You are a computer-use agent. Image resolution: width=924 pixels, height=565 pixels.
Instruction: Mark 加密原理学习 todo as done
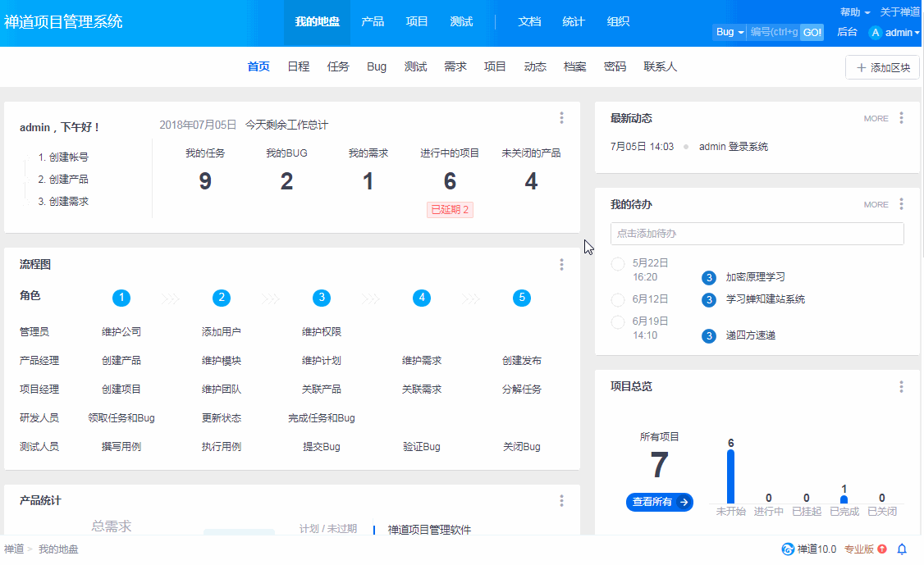coord(618,264)
